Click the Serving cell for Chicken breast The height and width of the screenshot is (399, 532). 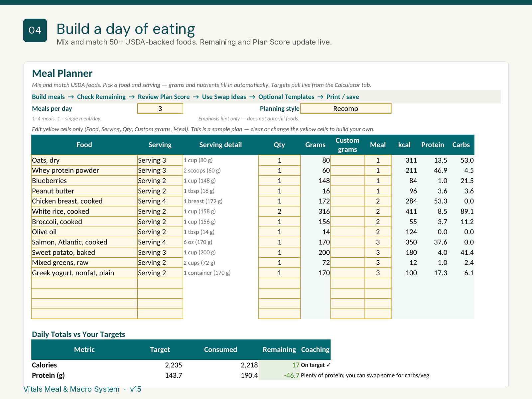pyautogui.click(x=160, y=201)
